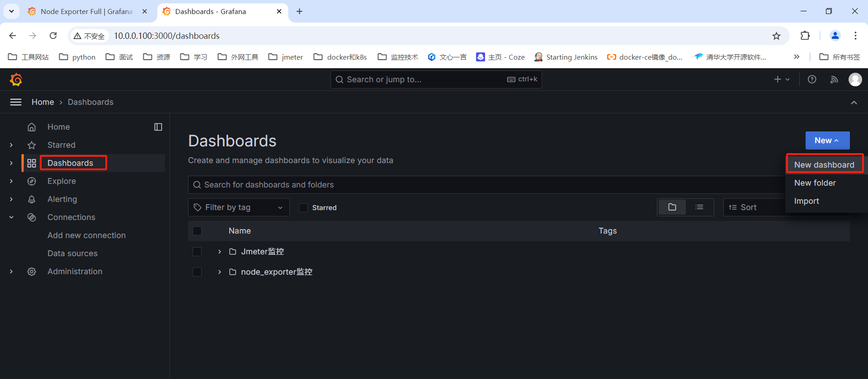Open the user profile avatar
The height and width of the screenshot is (379, 868).
point(855,80)
